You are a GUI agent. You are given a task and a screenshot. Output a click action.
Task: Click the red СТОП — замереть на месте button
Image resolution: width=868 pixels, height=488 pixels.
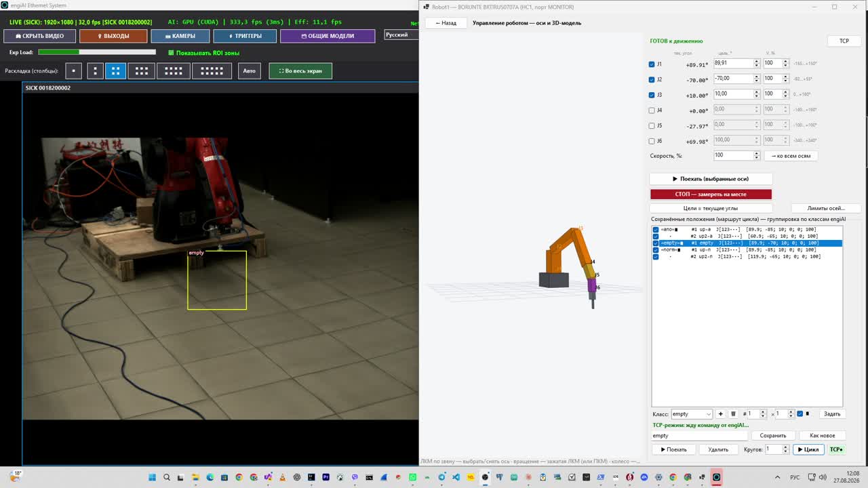(711, 194)
